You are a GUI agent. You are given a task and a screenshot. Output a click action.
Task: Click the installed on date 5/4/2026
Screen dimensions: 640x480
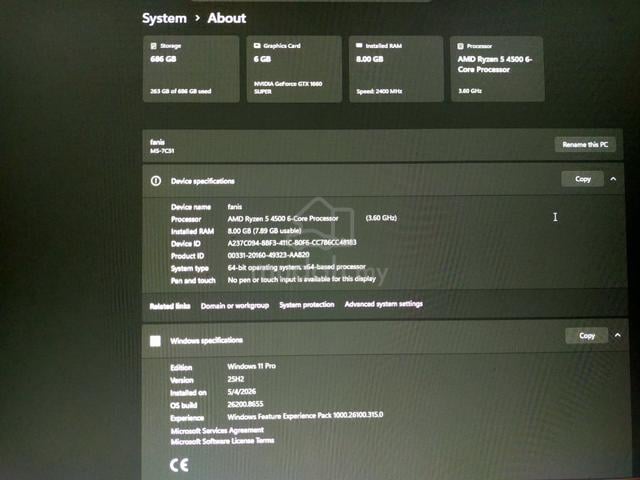pyautogui.click(x=242, y=392)
